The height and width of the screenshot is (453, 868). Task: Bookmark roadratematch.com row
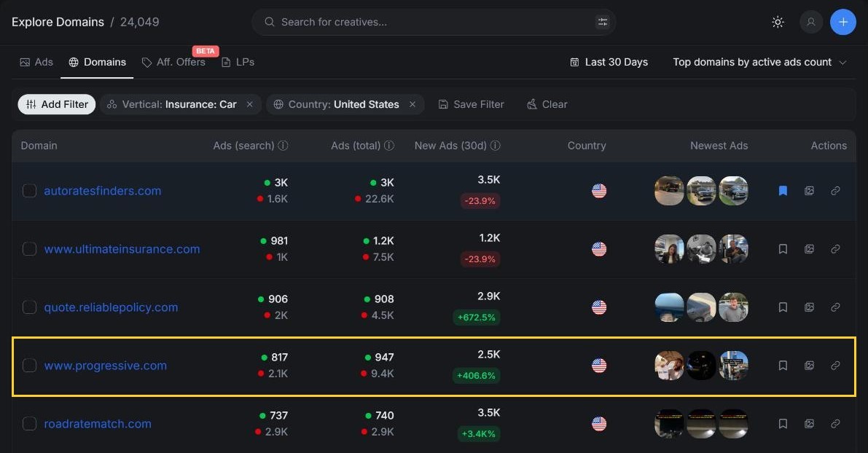pos(783,424)
